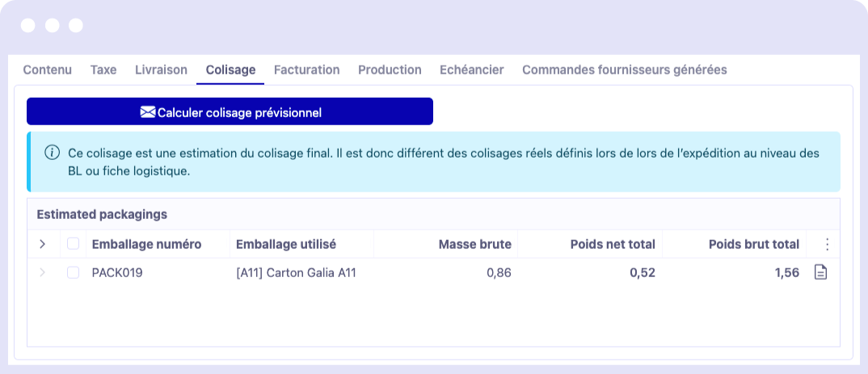Tick the select-all checkbox in the header

[74, 244]
